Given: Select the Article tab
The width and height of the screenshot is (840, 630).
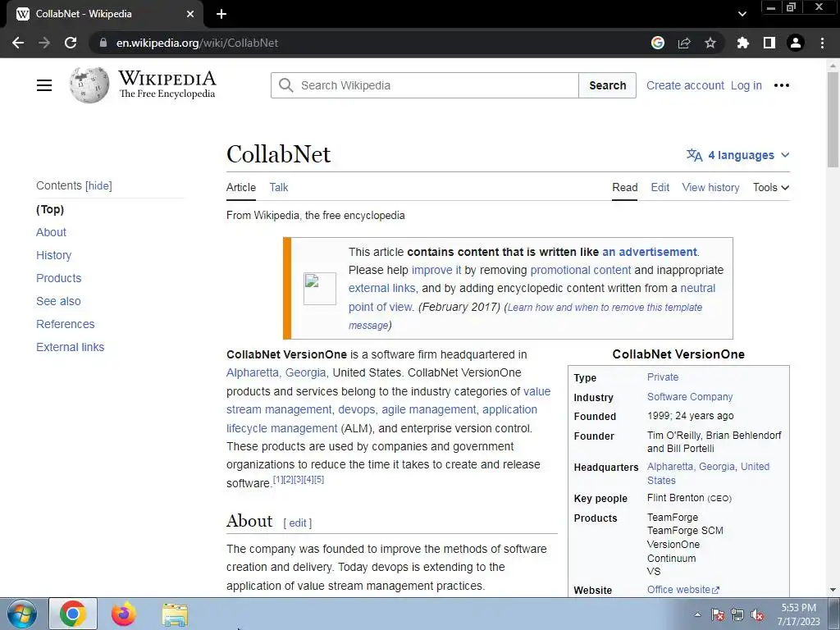Looking at the screenshot, I should [241, 188].
